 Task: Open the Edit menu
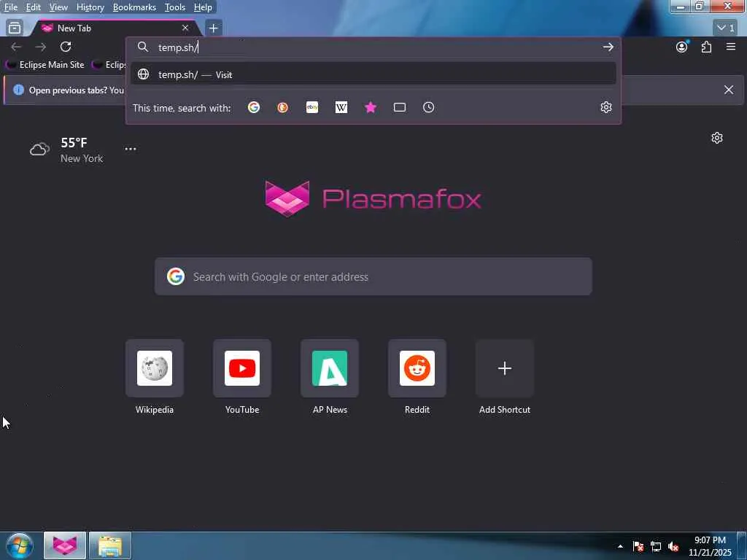coord(33,7)
